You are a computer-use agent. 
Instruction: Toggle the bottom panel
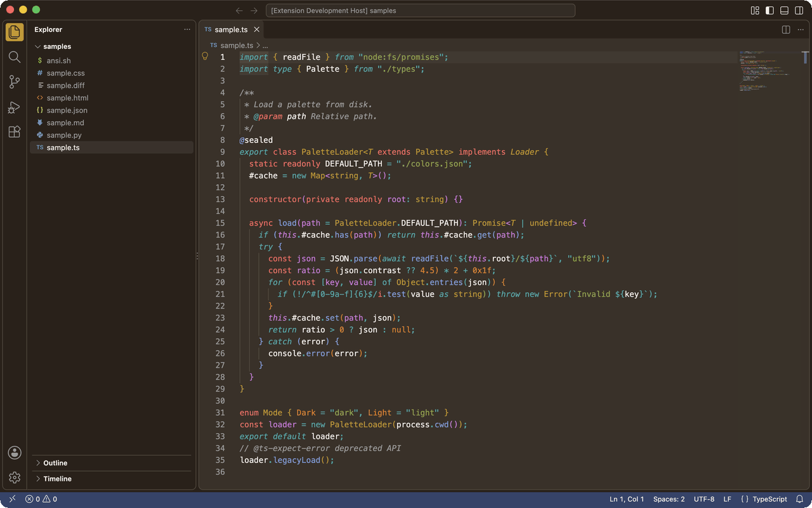point(784,11)
